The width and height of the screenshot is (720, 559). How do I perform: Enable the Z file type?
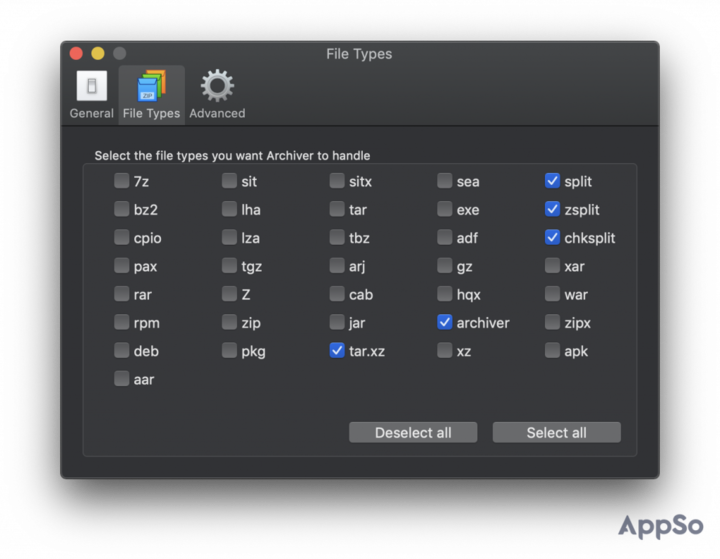tap(229, 294)
